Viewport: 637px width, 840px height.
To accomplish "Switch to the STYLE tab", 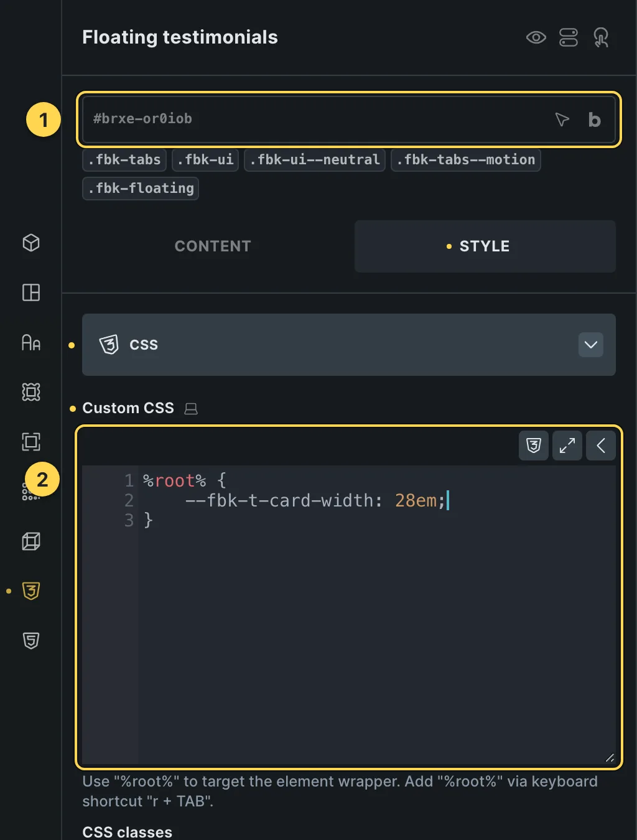I will 485,246.
